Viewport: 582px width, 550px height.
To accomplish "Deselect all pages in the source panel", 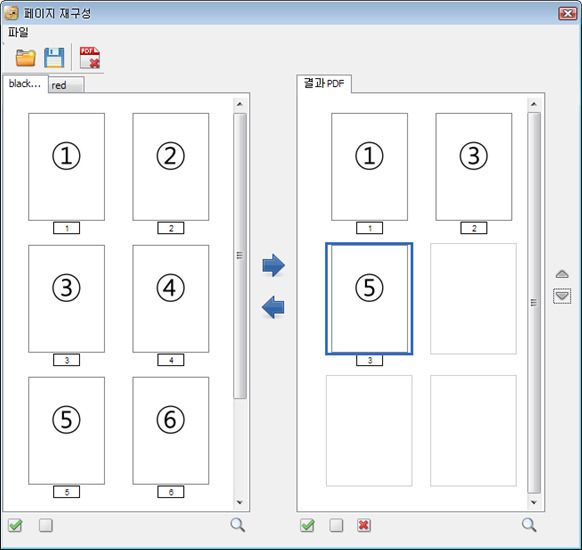I will (46, 525).
